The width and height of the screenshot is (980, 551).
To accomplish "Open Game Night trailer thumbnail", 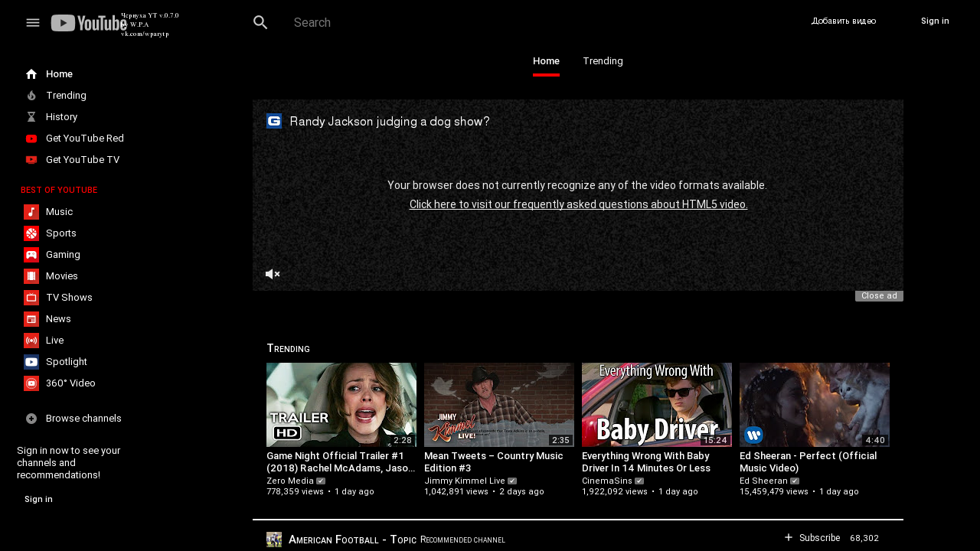I will (341, 405).
